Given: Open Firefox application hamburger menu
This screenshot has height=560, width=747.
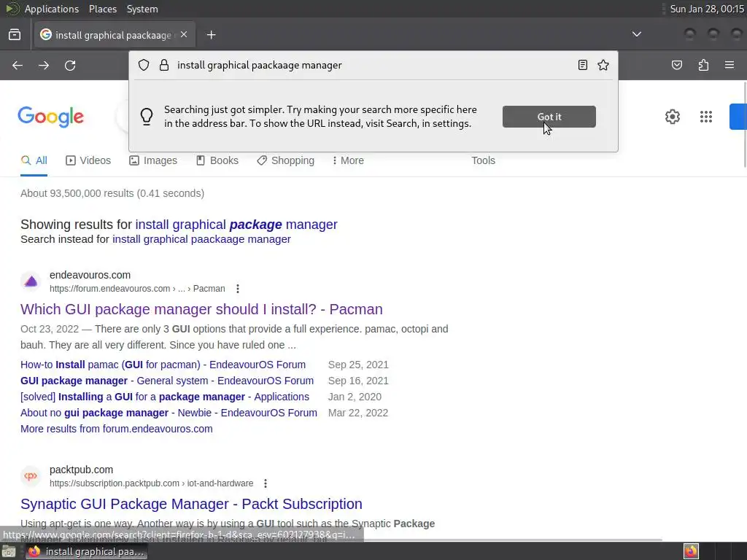Looking at the screenshot, I should point(729,65).
